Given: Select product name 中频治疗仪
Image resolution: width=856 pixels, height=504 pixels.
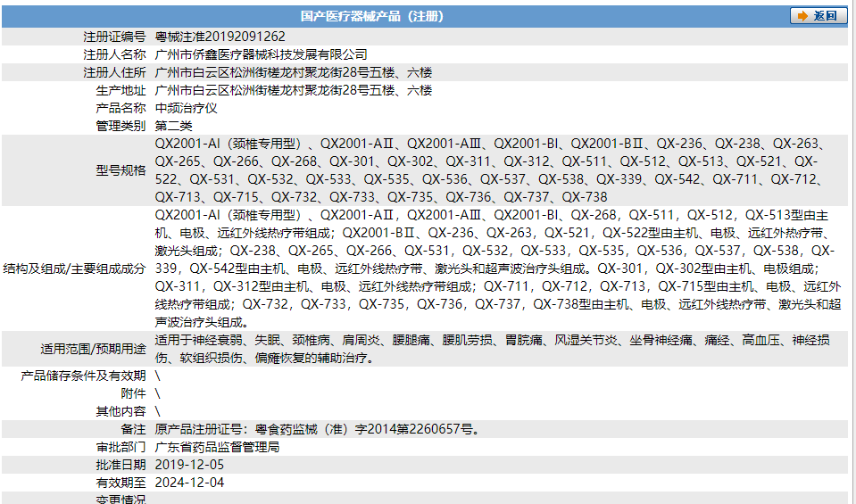Looking at the screenshot, I should (187, 108).
